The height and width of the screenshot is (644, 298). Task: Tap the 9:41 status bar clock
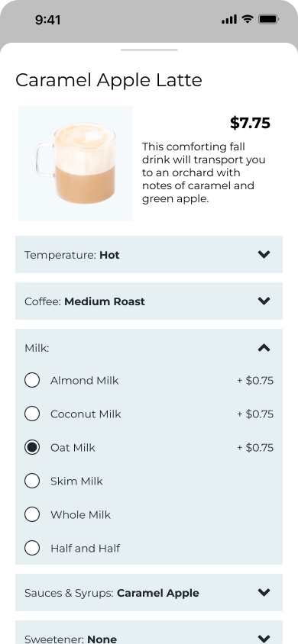point(47,20)
